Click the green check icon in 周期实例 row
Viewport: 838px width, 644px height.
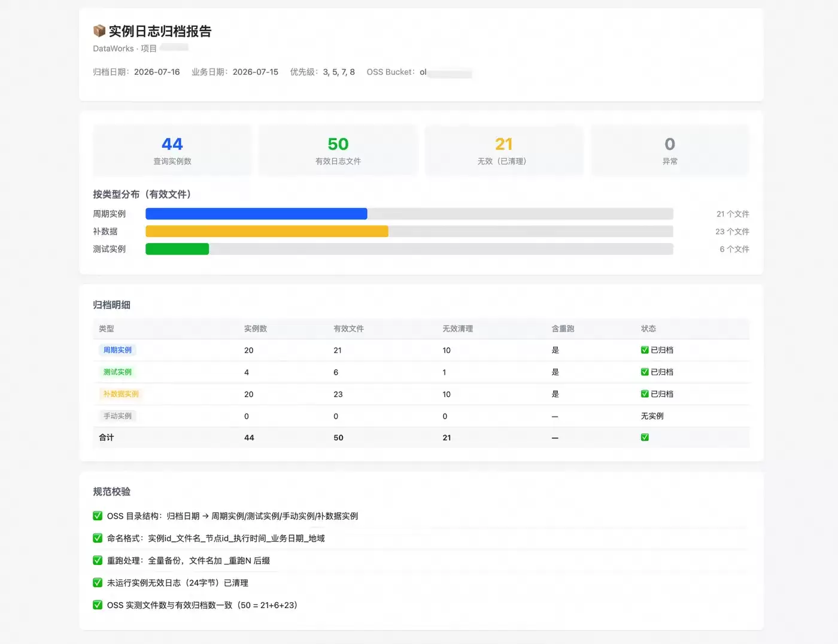645,350
